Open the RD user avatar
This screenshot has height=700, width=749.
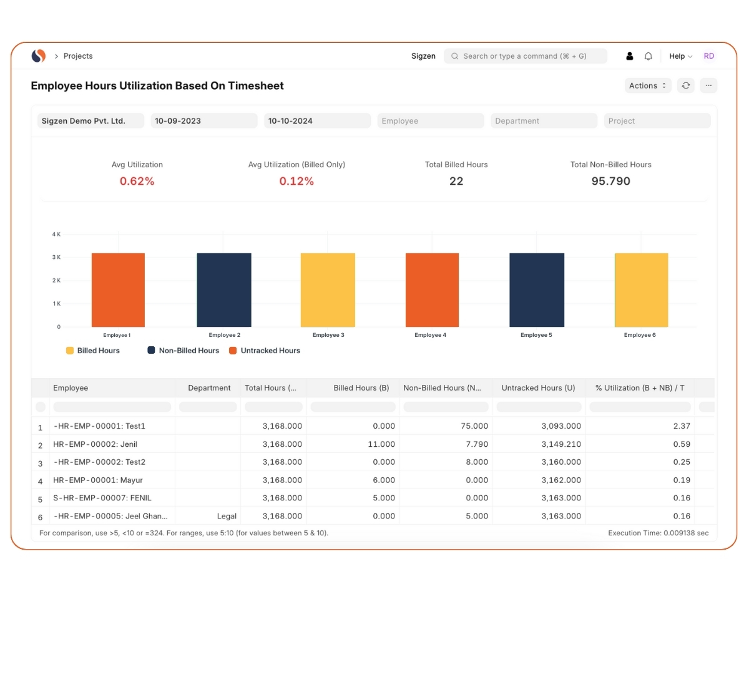pyautogui.click(x=708, y=56)
